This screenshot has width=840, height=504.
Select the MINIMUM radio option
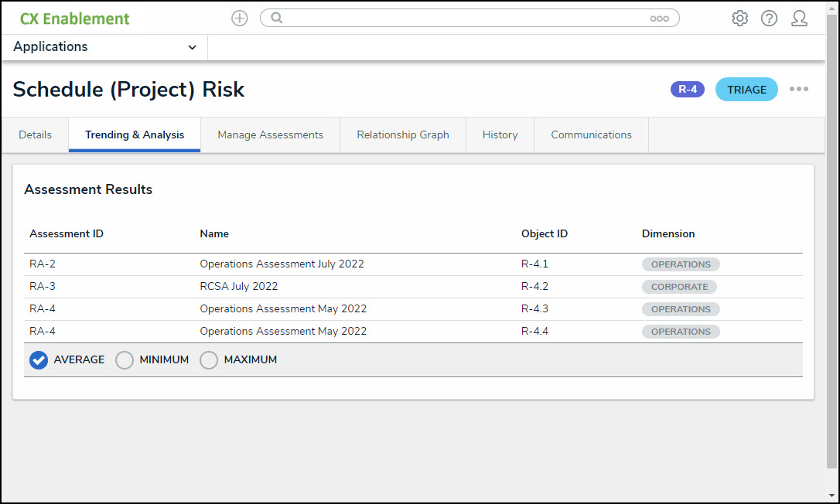(125, 360)
